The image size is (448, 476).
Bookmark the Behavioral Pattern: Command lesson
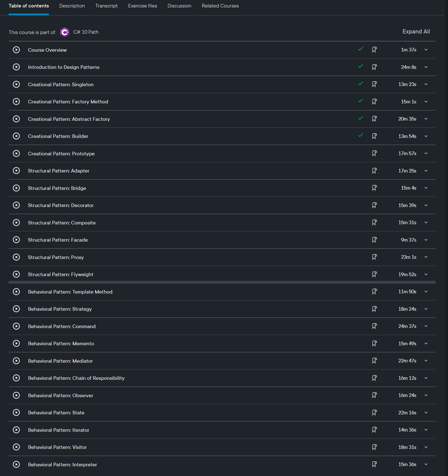(374, 326)
